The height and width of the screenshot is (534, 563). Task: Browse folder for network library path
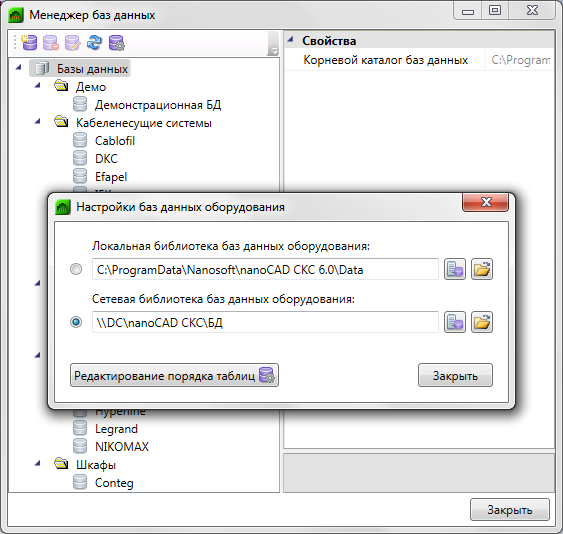pos(482,322)
